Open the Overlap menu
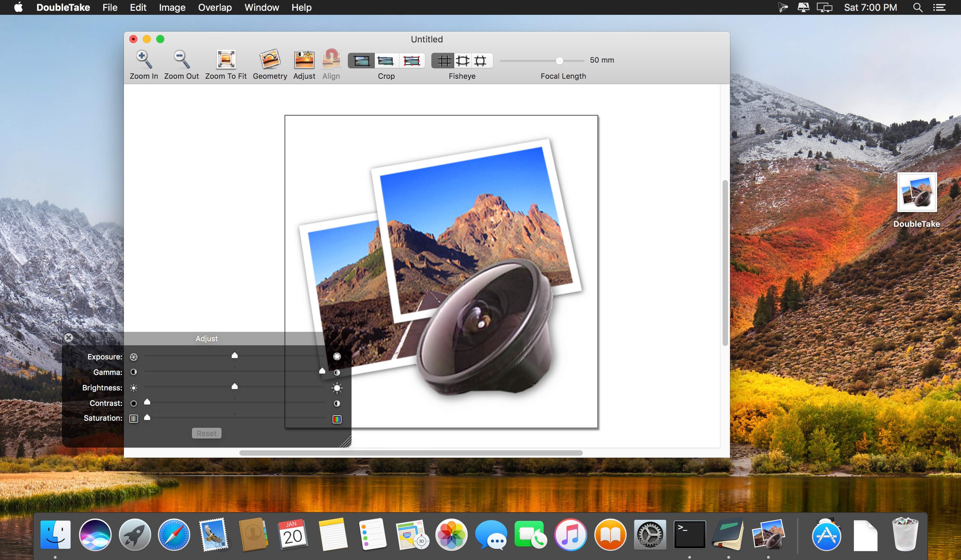961x560 pixels. coord(215,7)
